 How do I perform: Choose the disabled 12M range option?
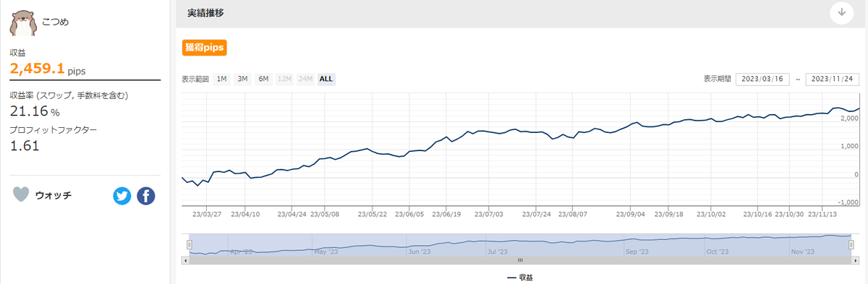coord(284,79)
